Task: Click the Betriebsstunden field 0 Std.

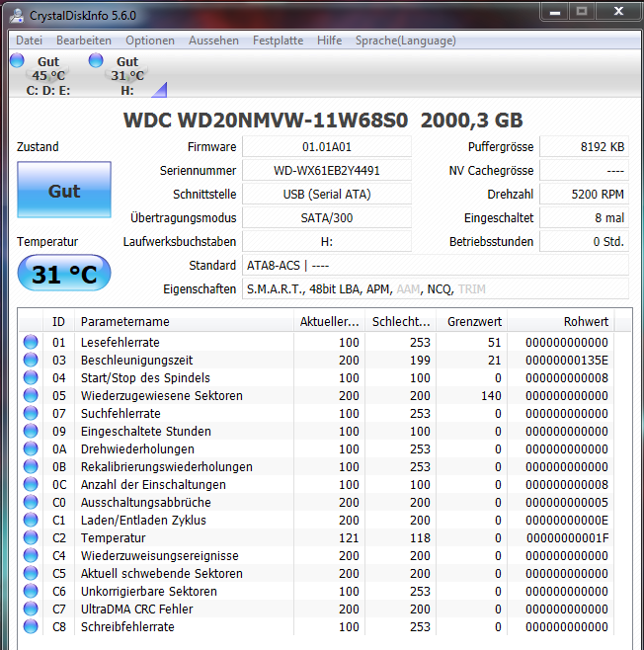Action: click(584, 241)
